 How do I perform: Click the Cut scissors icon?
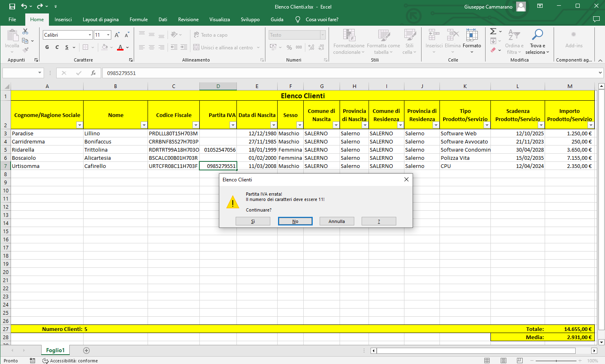pos(25,31)
